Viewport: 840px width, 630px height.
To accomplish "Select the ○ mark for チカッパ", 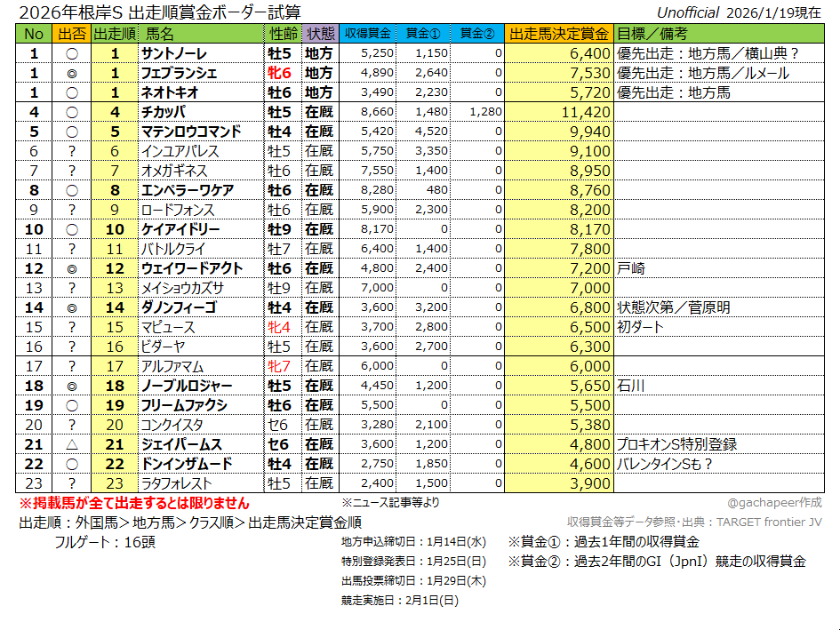I will 71,112.
